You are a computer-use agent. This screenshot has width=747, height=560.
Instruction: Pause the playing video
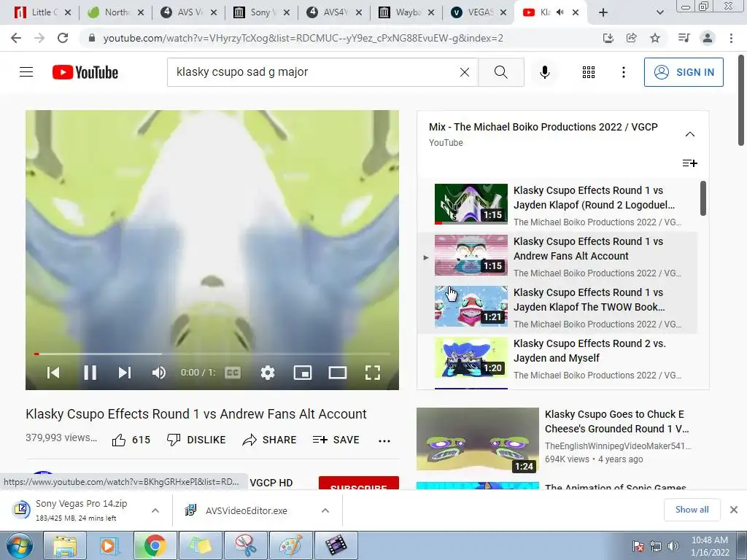point(90,373)
